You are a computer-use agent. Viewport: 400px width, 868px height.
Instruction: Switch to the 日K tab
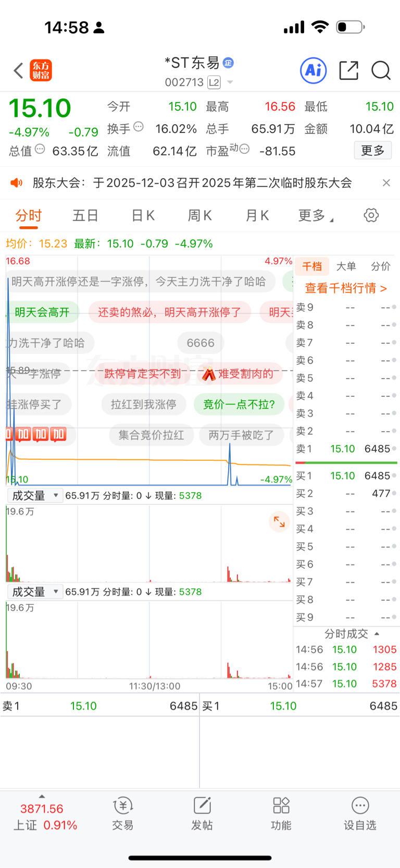pyautogui.click(x=143, y=215)
